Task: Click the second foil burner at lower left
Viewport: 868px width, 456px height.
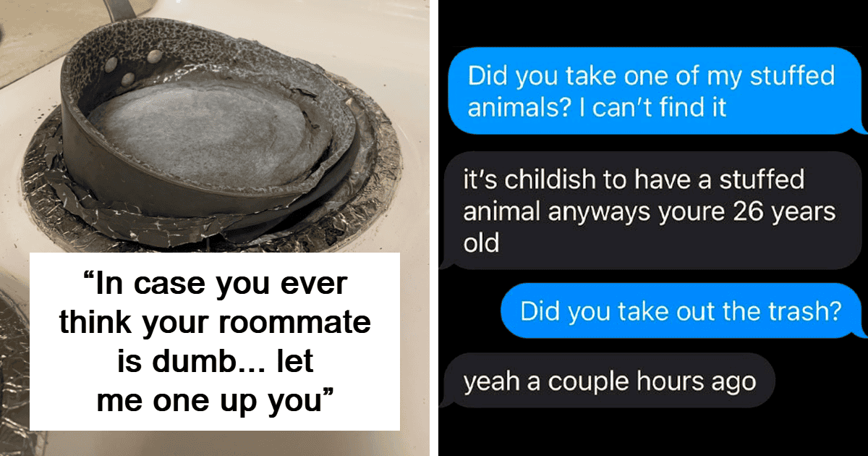Action: click(x=13, y=362)
